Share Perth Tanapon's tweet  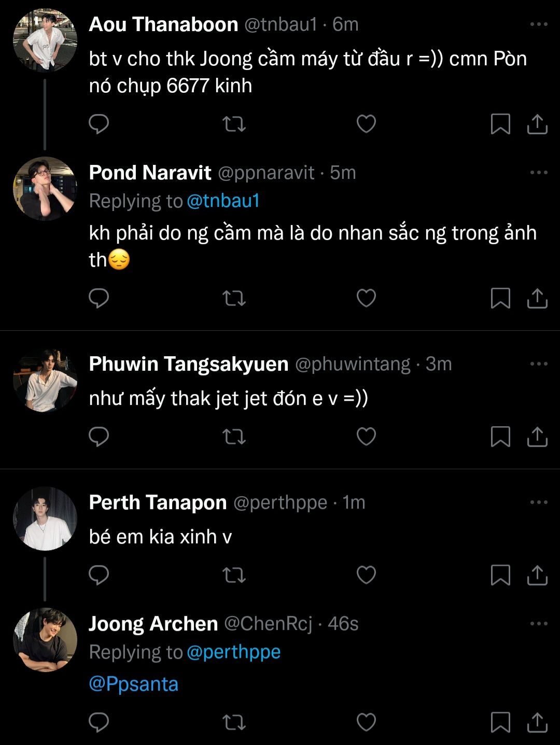pyautogui.click(x=537, y=575)
